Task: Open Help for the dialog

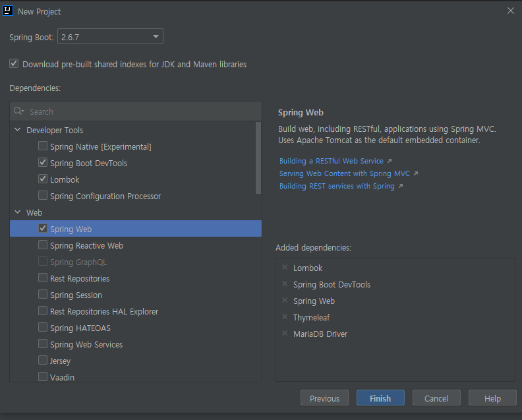Action: click(492, 398)
